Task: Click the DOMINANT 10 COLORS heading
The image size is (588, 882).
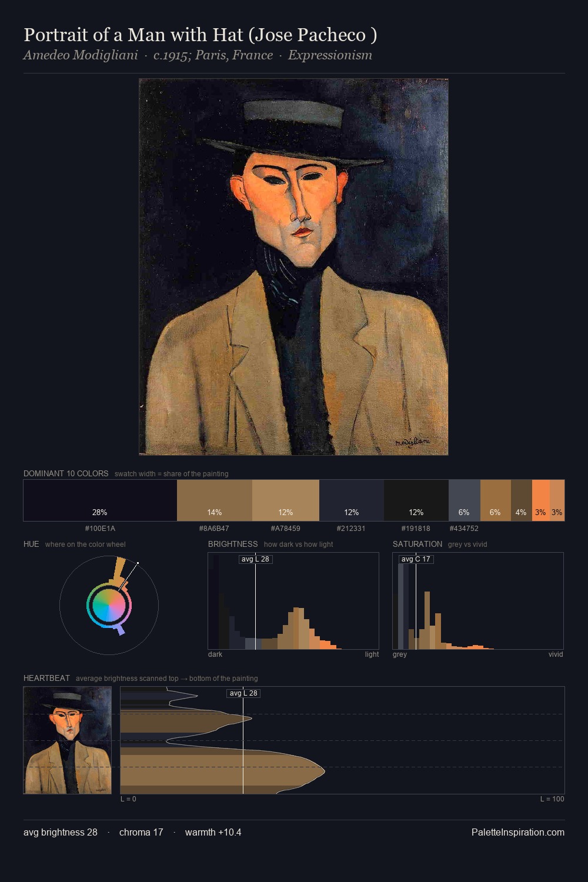Action: coord(66,473)
